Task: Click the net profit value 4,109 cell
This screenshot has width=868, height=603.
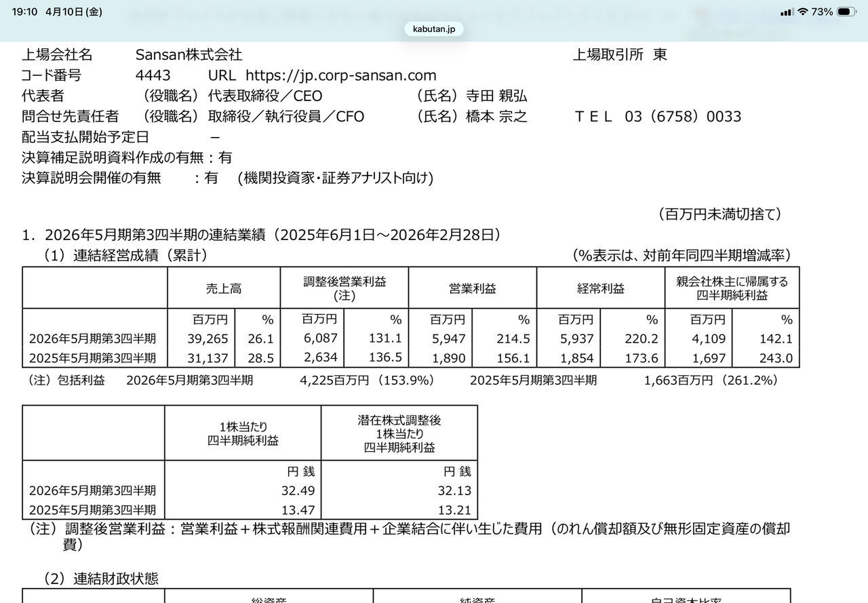Action: 708,338
